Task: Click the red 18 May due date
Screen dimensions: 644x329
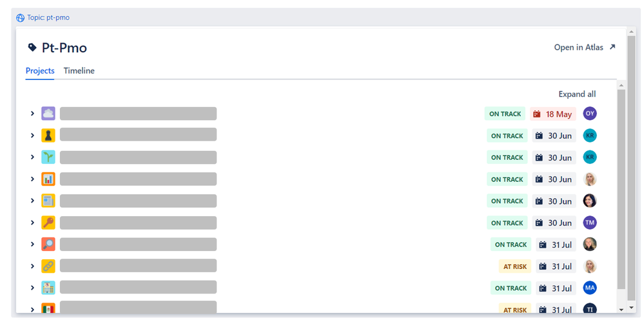Action: click(x=553, y=114)
